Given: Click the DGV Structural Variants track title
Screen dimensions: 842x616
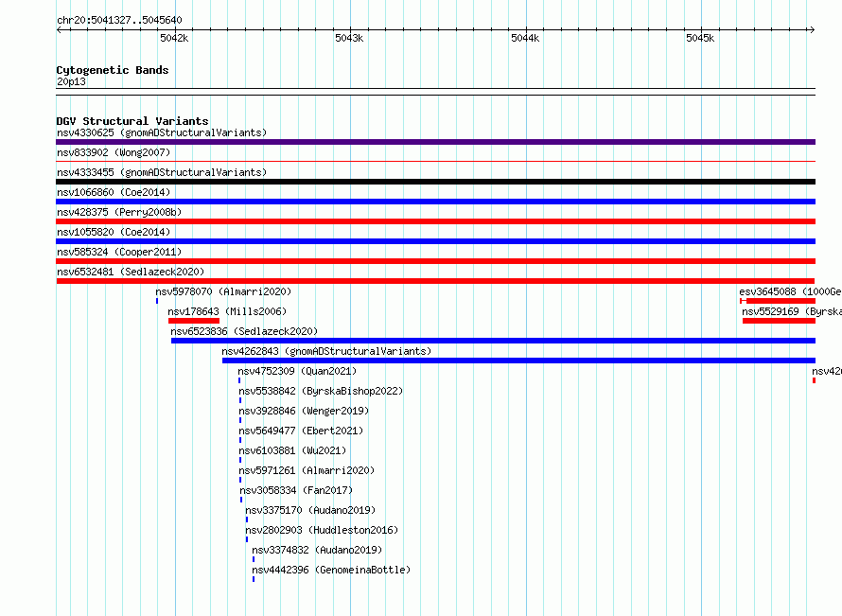Looking at the screenshot, I should click(x=132, y=121).
